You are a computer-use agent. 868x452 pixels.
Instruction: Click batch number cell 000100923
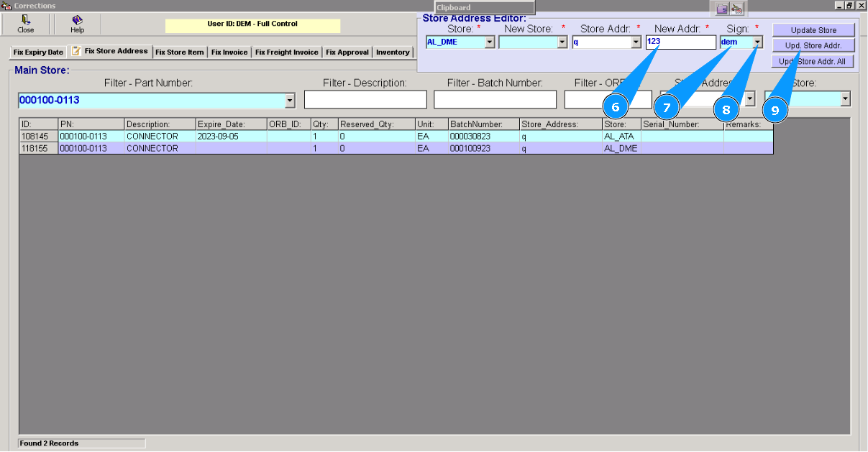483,148
